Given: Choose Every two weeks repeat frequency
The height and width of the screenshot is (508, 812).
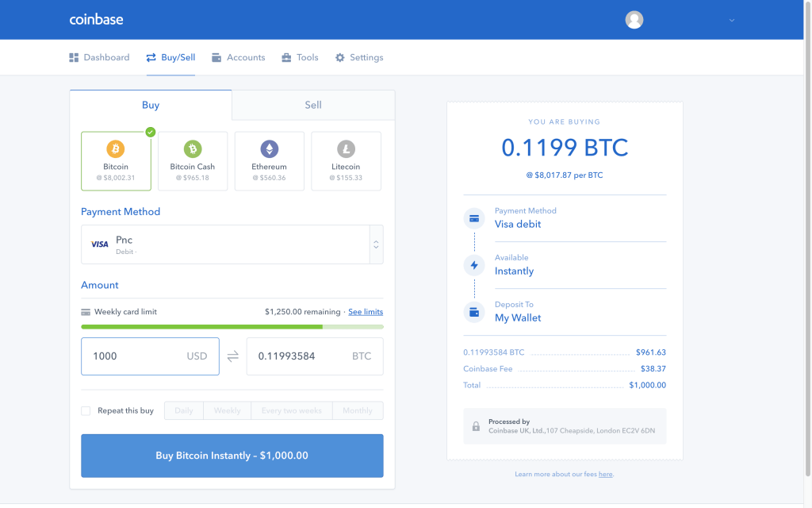Looking at the screenshot, I should pos(292,410).
